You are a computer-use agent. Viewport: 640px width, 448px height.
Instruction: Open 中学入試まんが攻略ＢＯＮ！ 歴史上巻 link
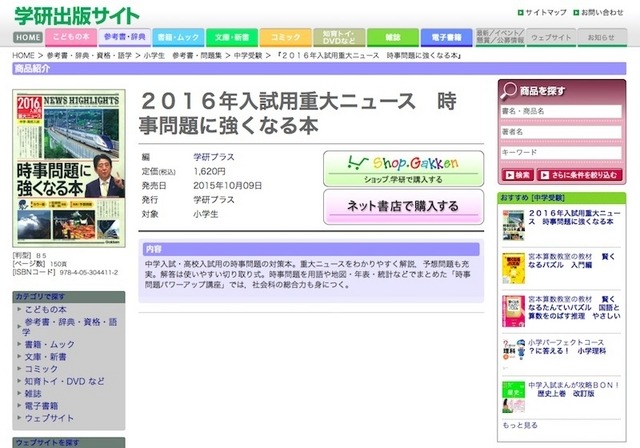(x=574, y=389)
